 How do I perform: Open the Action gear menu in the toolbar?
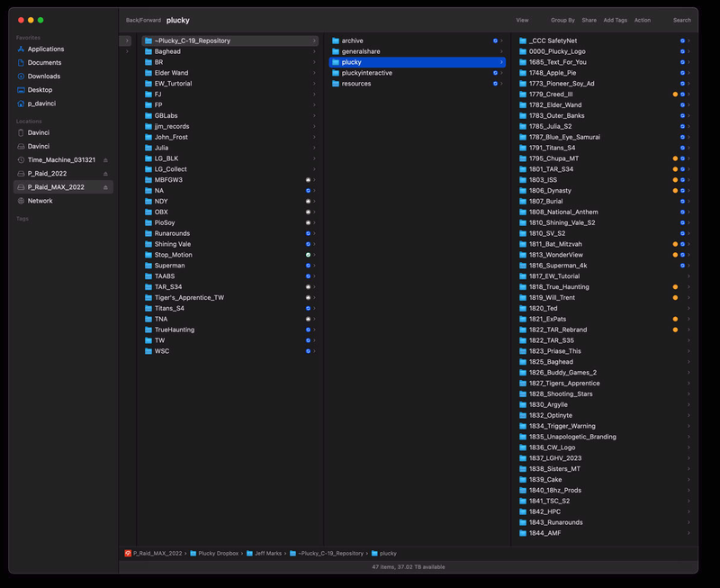tap(643, 20)
